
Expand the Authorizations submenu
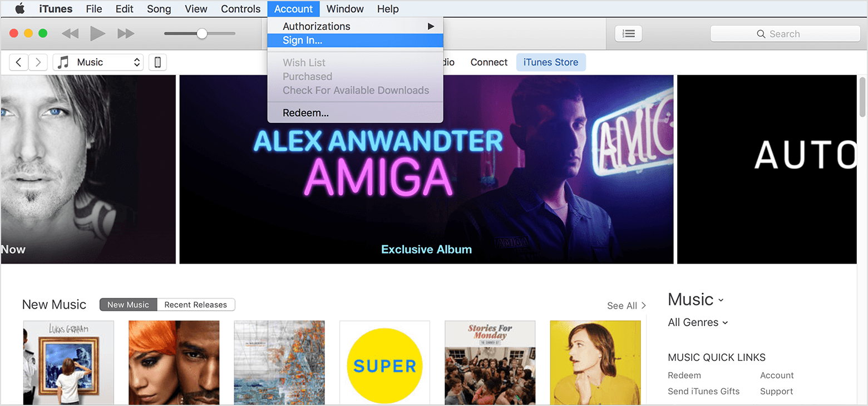click(x=355, y=26)
